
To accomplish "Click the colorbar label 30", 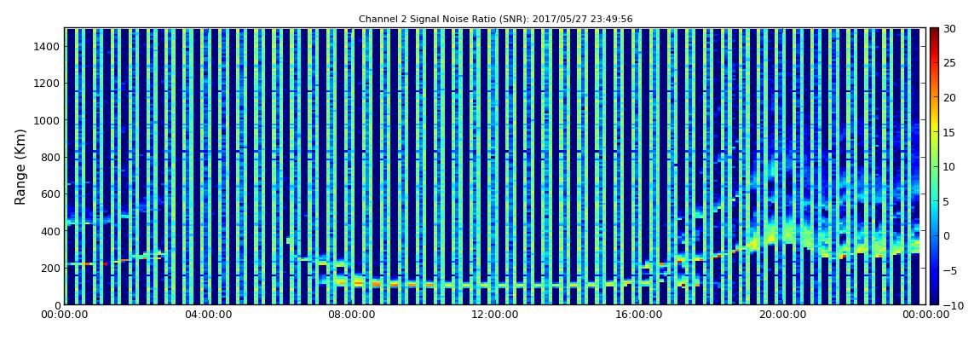I will tap(949, 28).
